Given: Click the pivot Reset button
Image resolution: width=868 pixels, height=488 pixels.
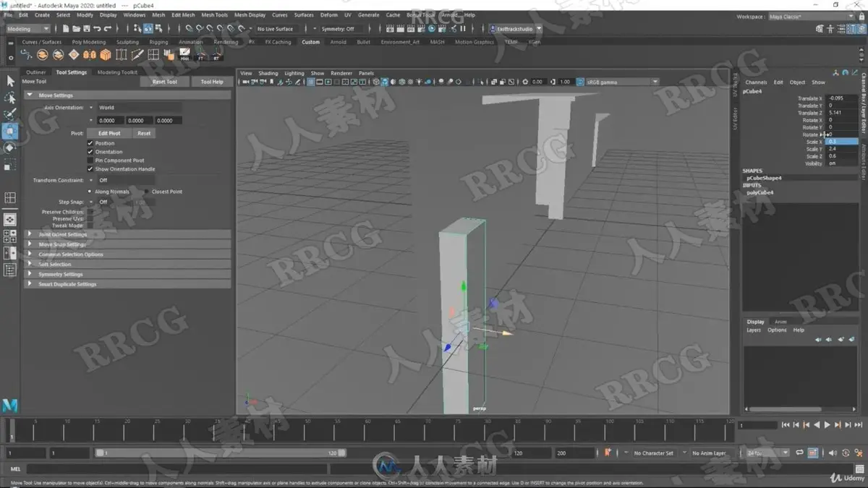Looking at the screenshot, I should [144, 133].
